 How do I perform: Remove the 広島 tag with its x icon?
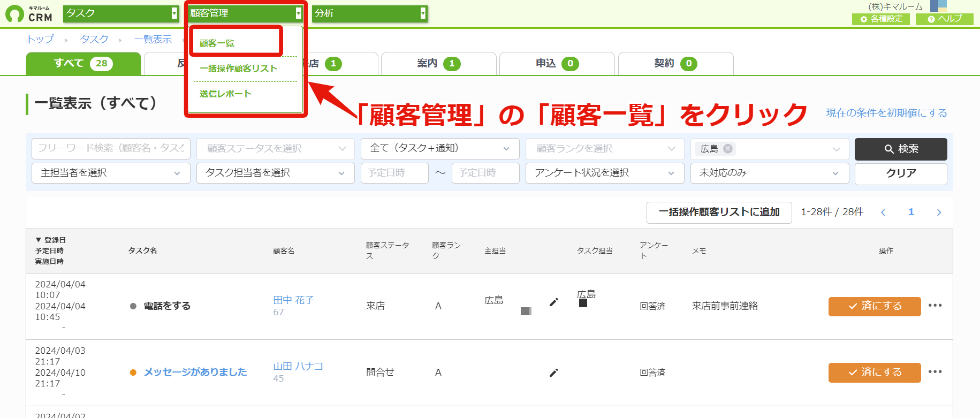728,149
